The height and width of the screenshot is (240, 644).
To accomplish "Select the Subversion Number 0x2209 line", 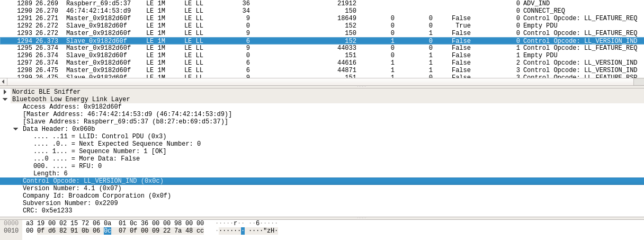I will 70,203.
